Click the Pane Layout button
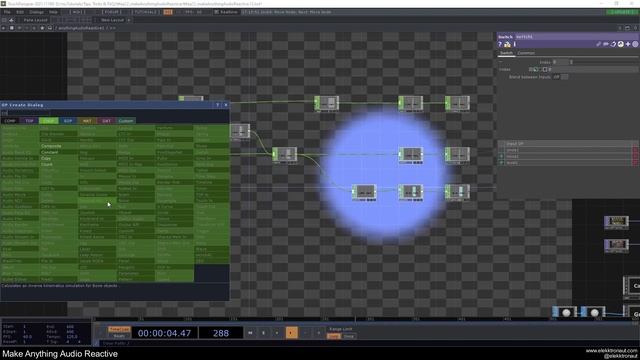Screen dimensions: 640x360 (x=35, y=20)
